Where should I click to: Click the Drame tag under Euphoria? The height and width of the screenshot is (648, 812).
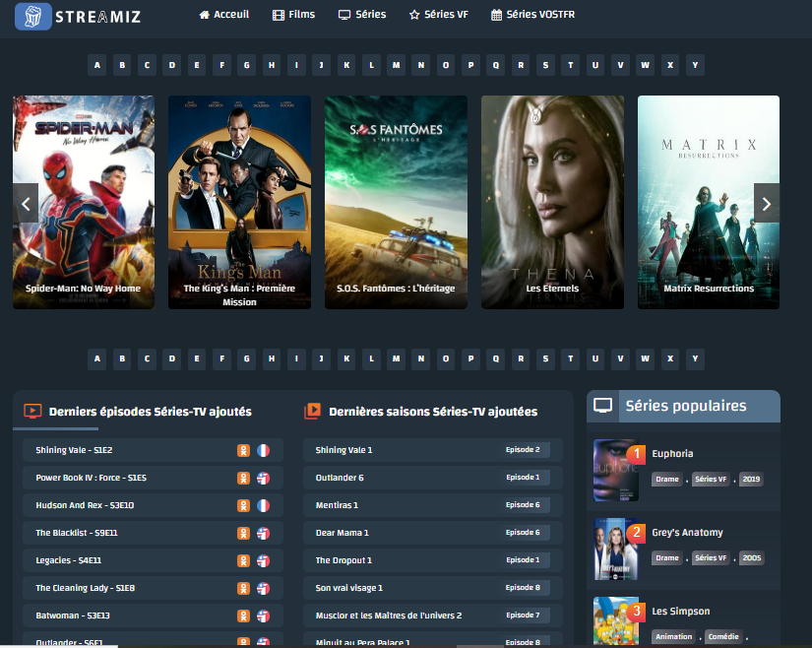(x=667, y=480)
